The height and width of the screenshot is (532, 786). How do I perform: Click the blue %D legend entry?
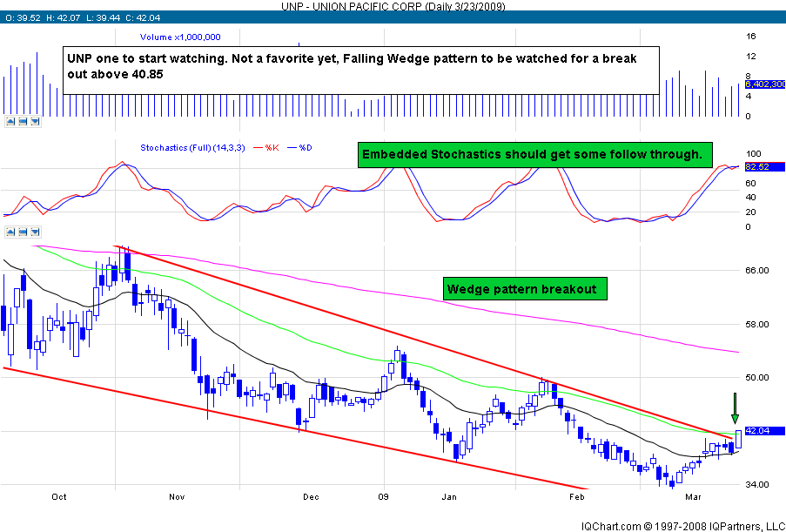[299, 148]
